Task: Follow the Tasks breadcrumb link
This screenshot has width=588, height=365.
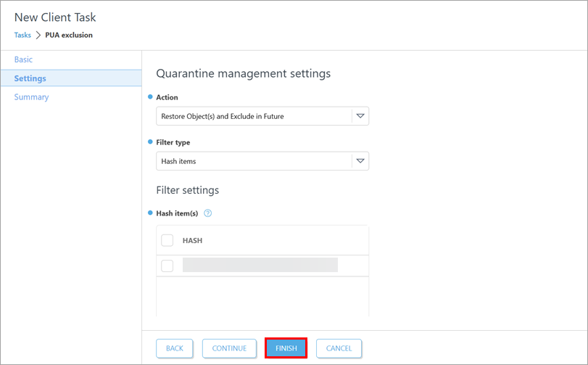Action: coord(22,35)
